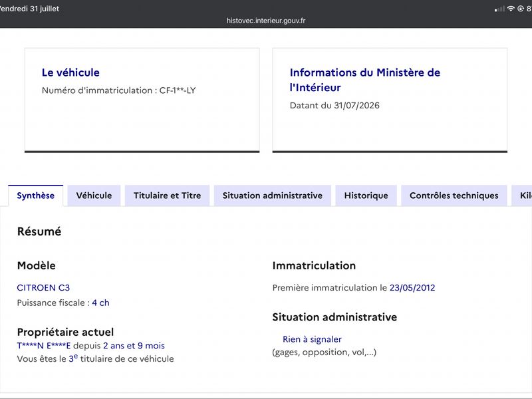Screen dimensions: 532x399
Task: Go to the Historique tab
Action: coord(366,196)
